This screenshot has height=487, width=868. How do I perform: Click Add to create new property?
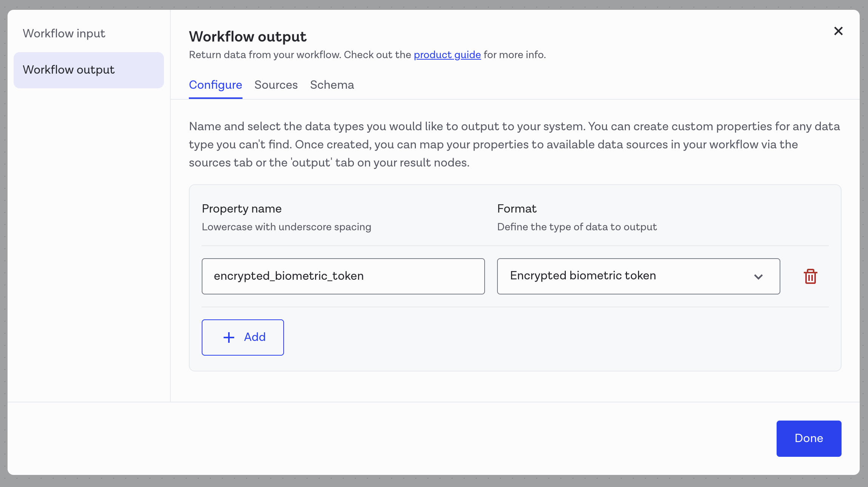click(242, 338)
